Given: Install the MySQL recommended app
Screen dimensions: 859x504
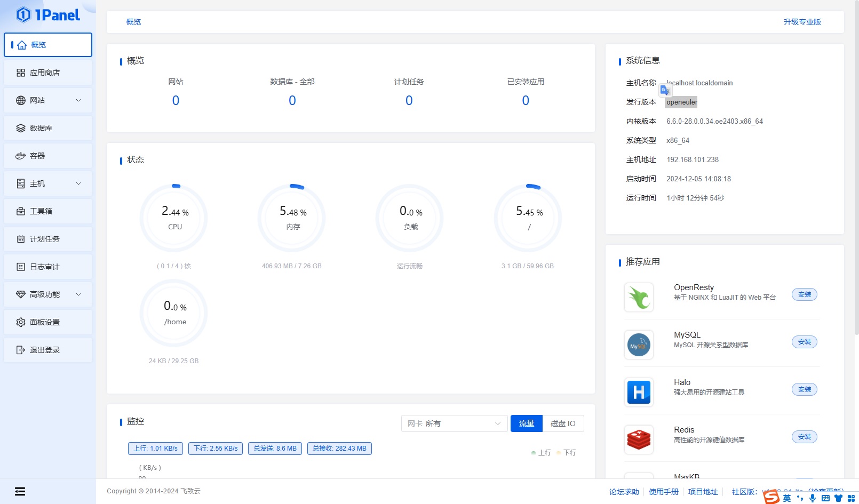Looking at the screenshot, I should 804,342.
